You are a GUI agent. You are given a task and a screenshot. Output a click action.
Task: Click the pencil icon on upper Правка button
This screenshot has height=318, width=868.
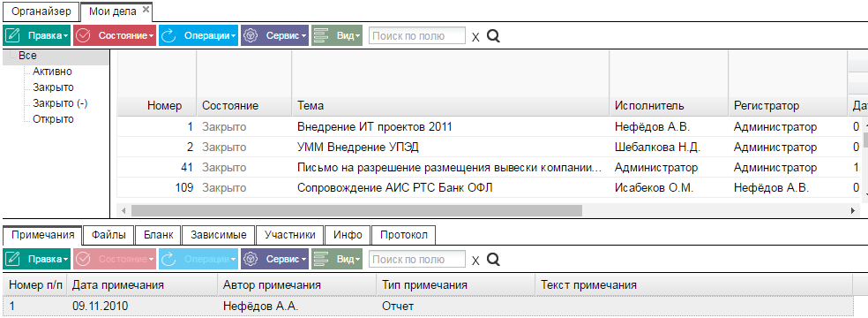point(13,35)
